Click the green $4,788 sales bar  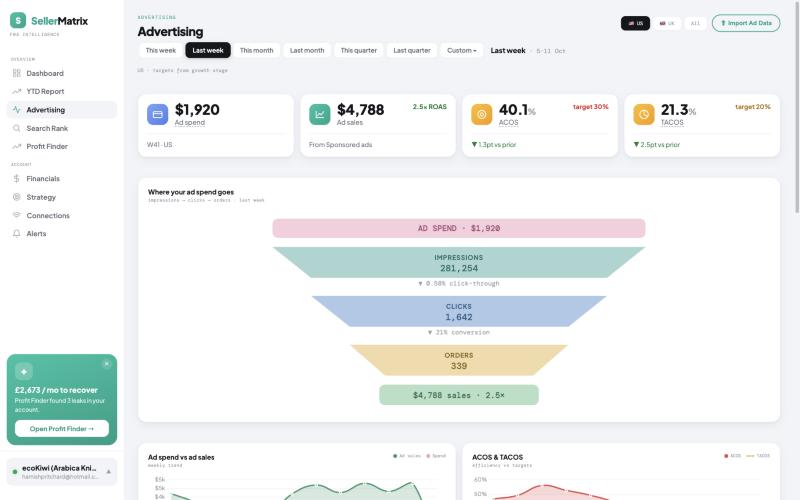click(x=459, y=395)
